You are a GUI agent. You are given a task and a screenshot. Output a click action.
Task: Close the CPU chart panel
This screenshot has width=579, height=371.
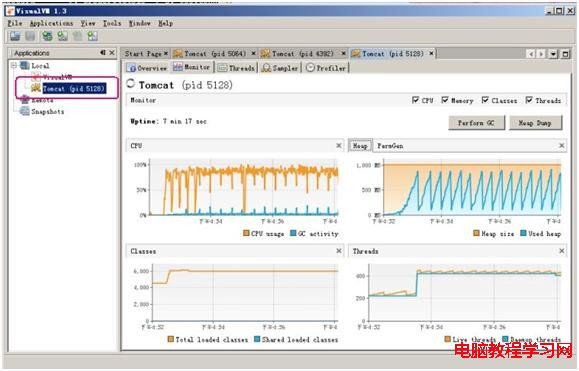[339, 145]
